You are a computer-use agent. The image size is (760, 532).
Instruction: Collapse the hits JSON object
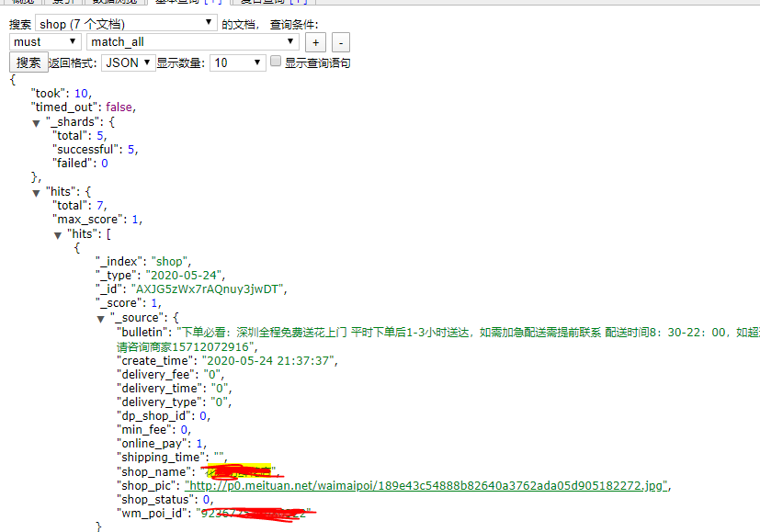[x=37, y=191]
